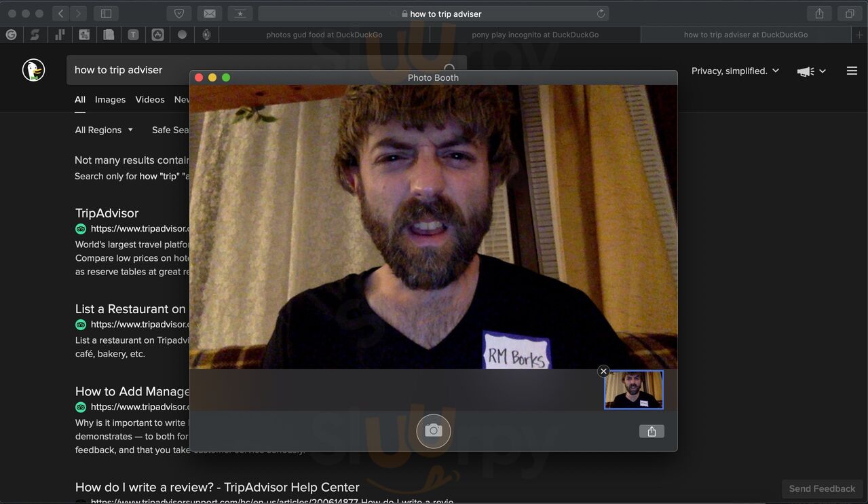Show the tab overview

(x=849, y=14)
